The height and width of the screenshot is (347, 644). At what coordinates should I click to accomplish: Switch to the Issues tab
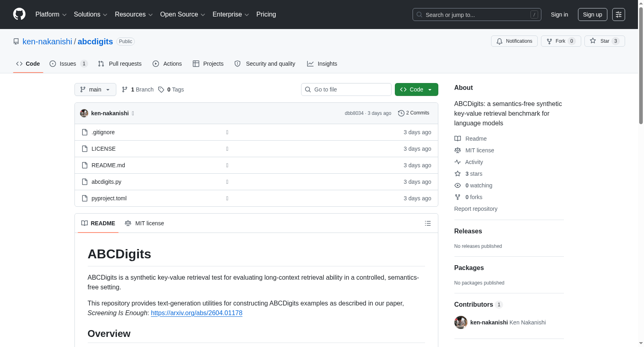point(68,64)
